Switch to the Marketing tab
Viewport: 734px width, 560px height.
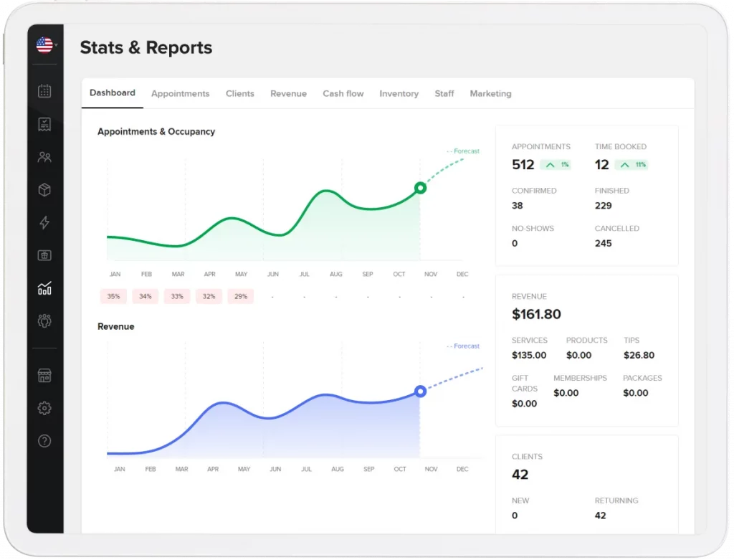(490, 93)
